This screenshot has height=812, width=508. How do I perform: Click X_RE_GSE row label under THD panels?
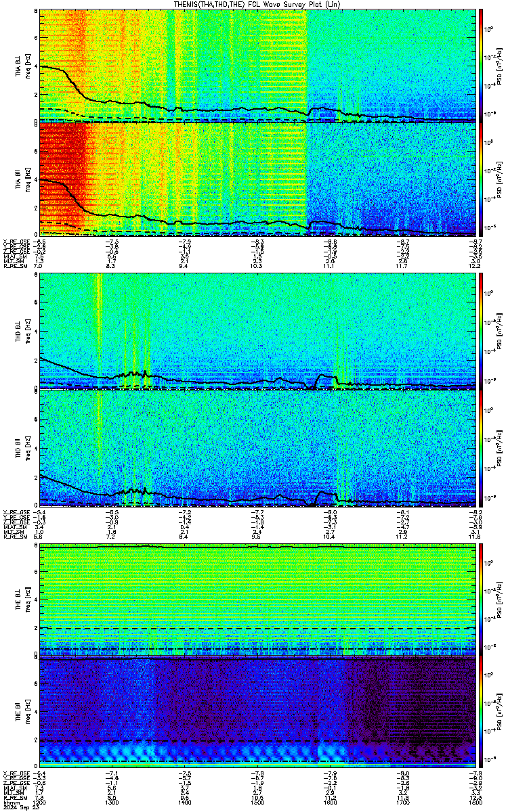click(16, 512)
